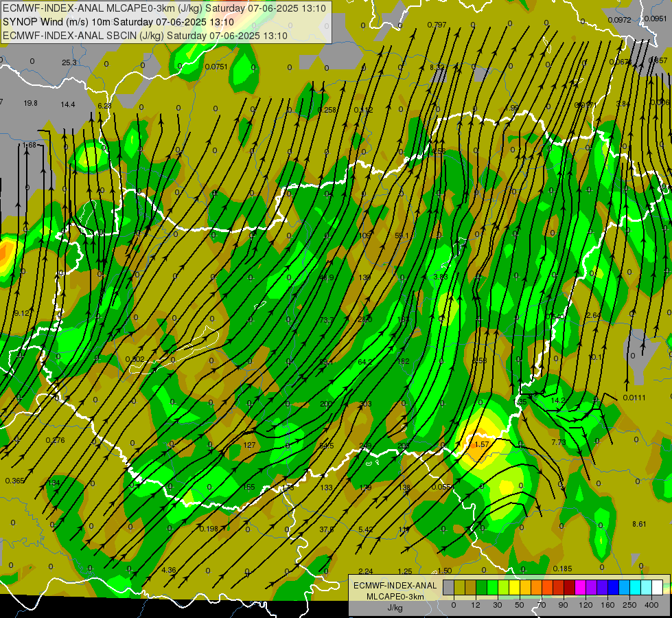Click the map value 127
The width and height of the screenshot is (672, 618).
(249, 445)
